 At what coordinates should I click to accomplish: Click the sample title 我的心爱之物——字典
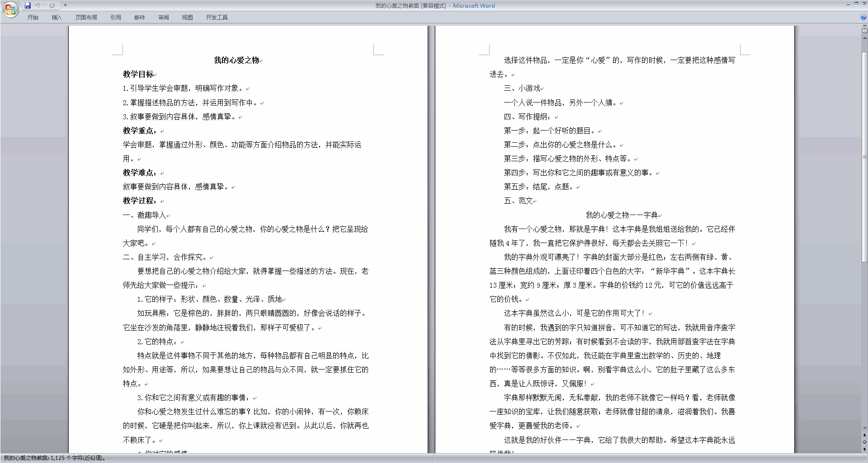[622, 215]
